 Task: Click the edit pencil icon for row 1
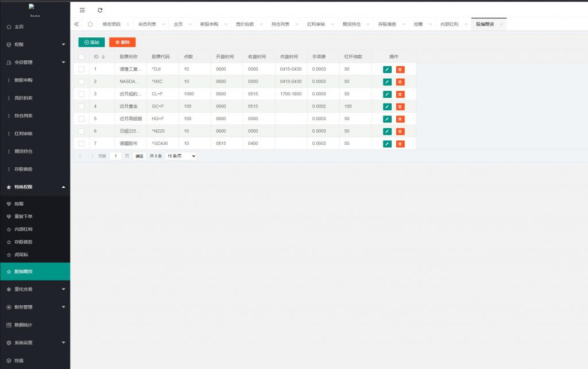point(387,69)
